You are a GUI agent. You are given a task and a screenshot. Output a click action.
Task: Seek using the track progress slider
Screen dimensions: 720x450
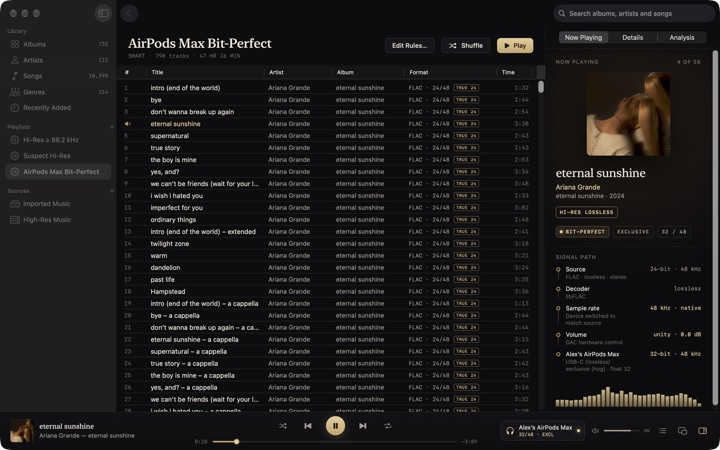tap(334, 442)
